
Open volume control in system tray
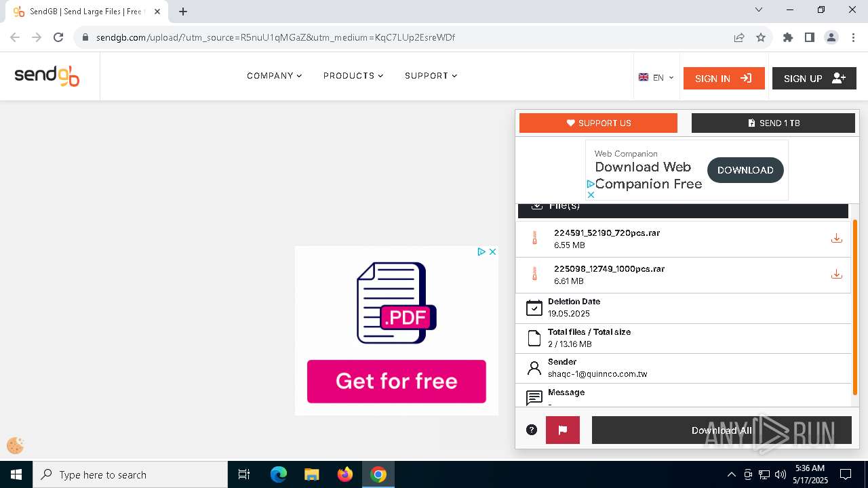point(781,474)
